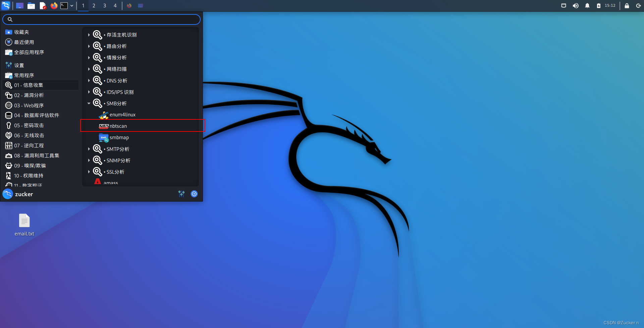The image size is (644, 328).
Task: Open the 最近使用 recent category
Action: (x=41, y=42)
